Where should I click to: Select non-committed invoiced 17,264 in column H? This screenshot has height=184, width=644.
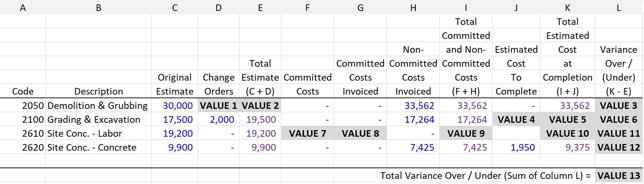pyautogui.click(x=413, y=119)
